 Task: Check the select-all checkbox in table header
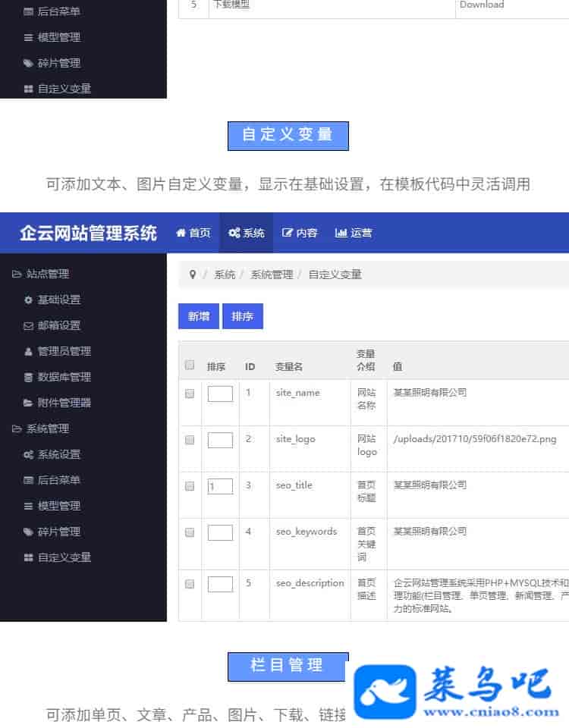point(190,365)
